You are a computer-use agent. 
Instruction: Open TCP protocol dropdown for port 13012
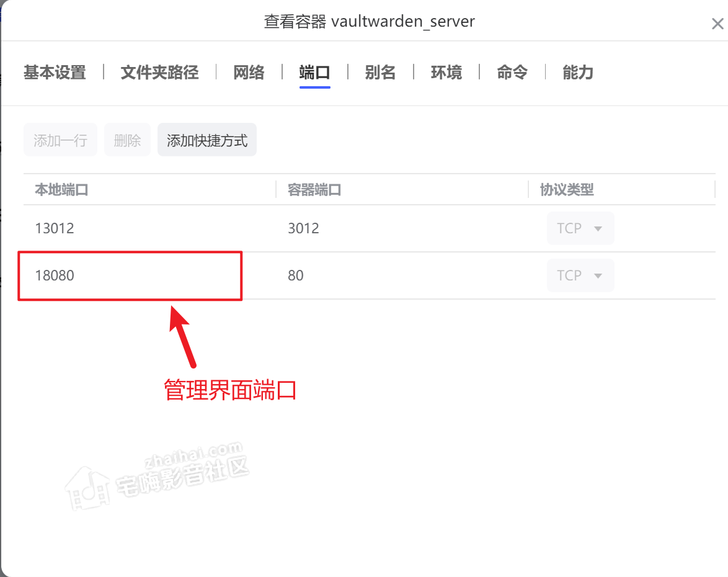pyautogui.click(x=580, y=228)
